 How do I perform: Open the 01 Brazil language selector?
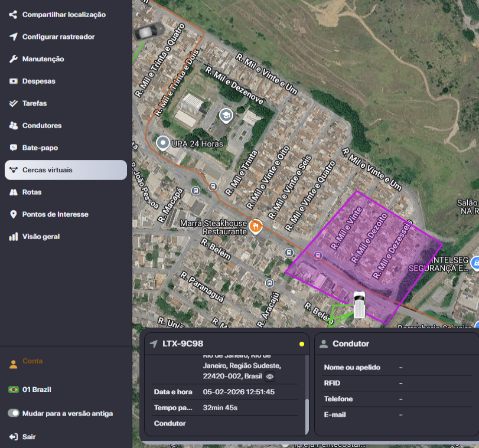click(36, 390)
